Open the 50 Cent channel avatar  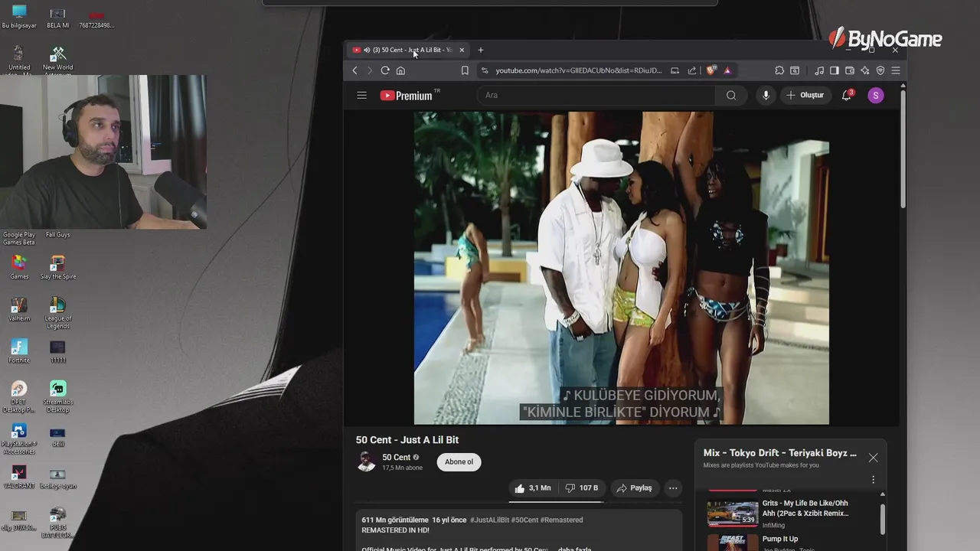coord(367,461)
